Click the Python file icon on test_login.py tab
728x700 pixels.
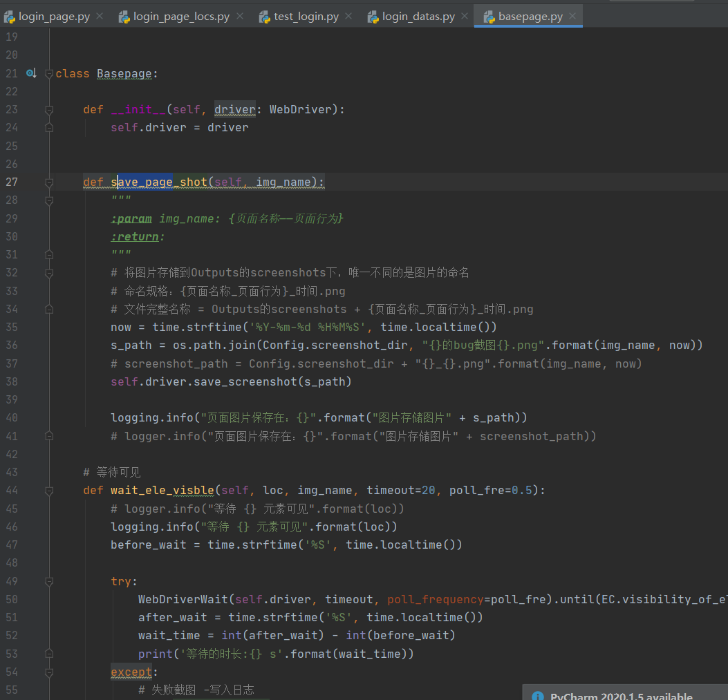[x=265, y=17]
